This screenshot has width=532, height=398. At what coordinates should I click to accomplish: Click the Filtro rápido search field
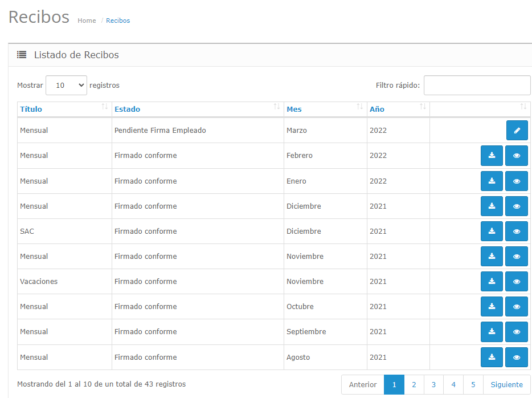[x=477, y=86]
